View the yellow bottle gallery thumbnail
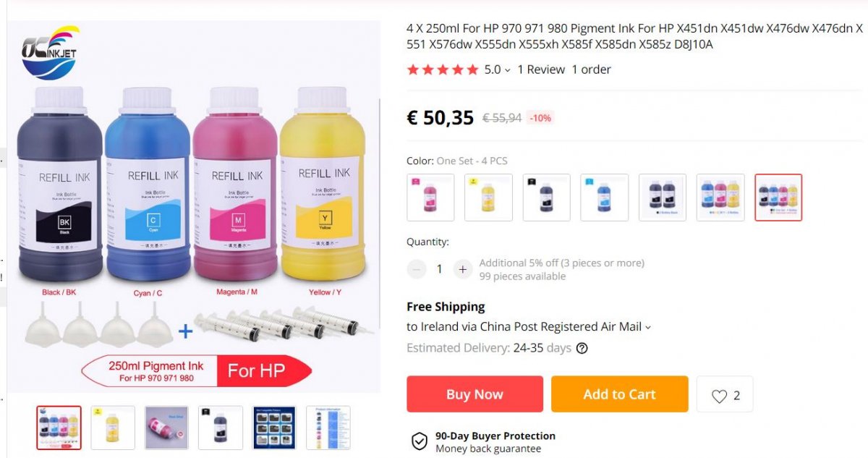 pyautogui.click(x=113, y=428)
